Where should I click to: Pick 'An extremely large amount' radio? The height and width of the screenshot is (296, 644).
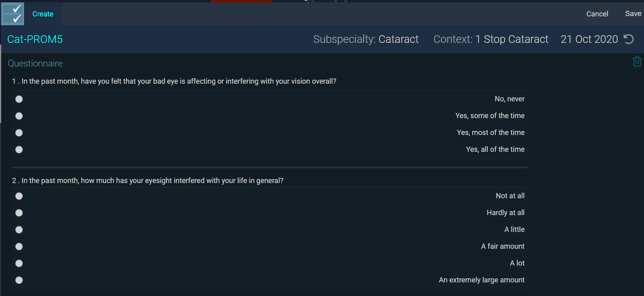[x=19, y=280]
